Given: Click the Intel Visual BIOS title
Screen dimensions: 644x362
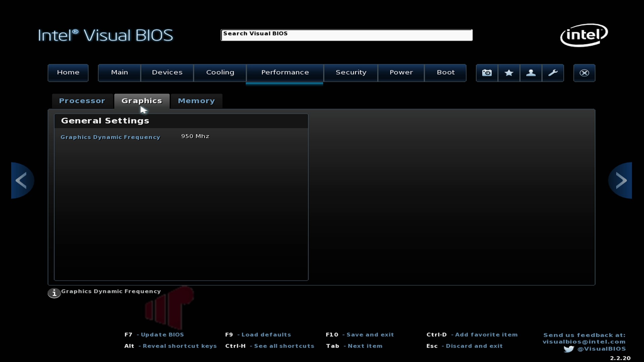Looking at the screenshot, I should coord(105,35).
